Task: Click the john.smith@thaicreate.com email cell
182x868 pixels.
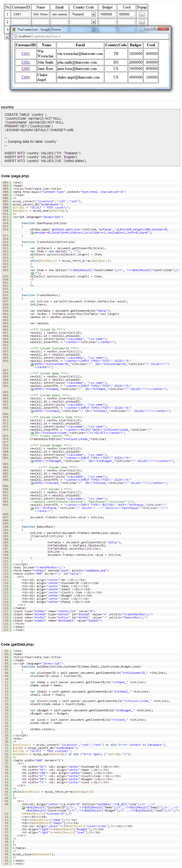Action: [80, 62]
